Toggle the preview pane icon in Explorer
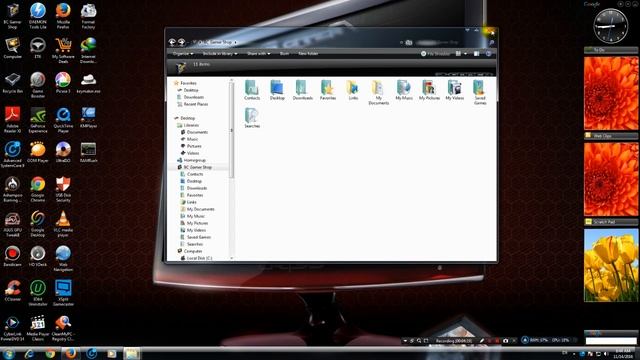The height and width of the screenshot is (360, 640). coord(476,53)
